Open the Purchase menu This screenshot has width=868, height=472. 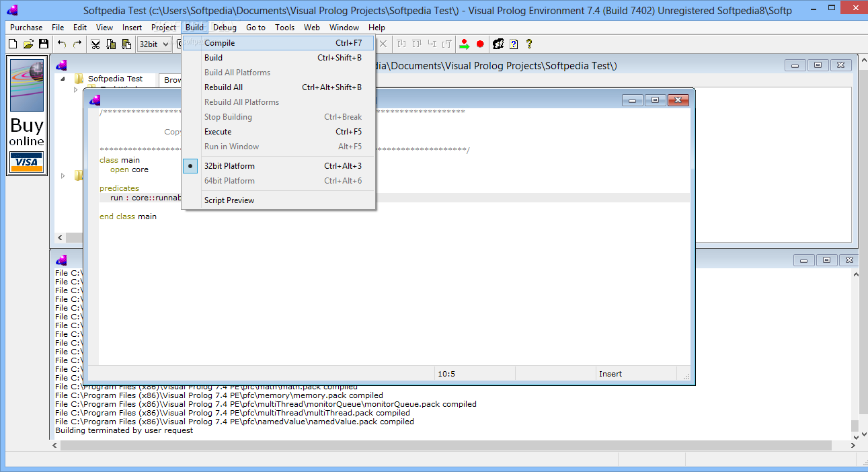pos(26,28)
